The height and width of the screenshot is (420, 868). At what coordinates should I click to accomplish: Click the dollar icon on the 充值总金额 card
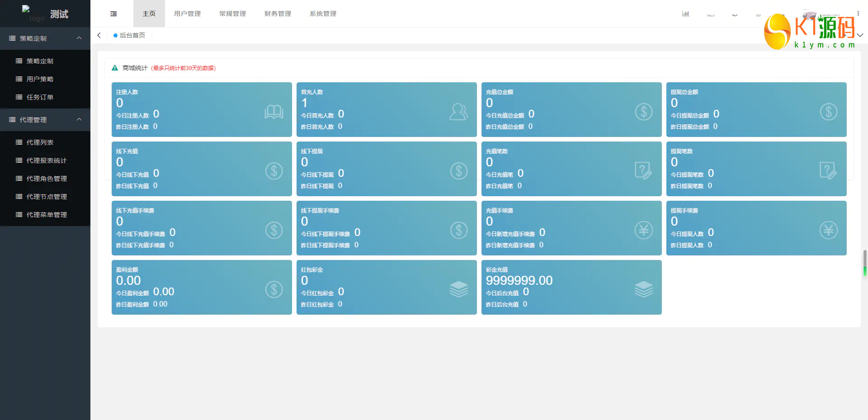[x=644, y=112]
